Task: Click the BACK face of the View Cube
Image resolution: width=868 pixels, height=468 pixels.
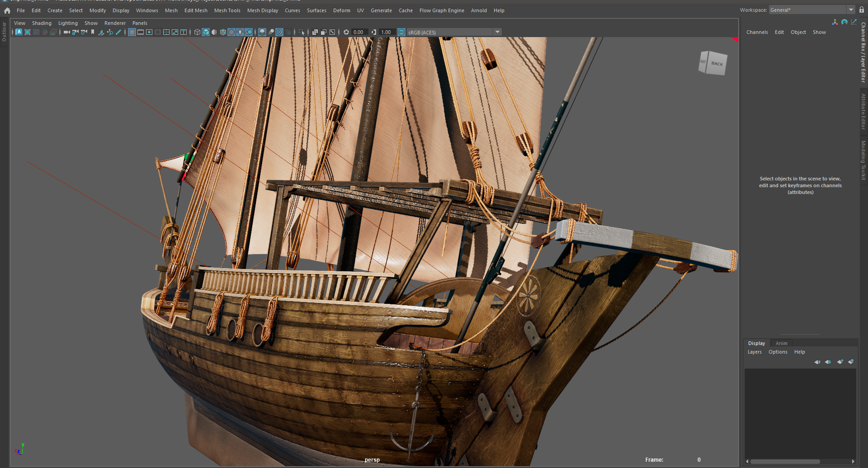Action: click(717, 64)
